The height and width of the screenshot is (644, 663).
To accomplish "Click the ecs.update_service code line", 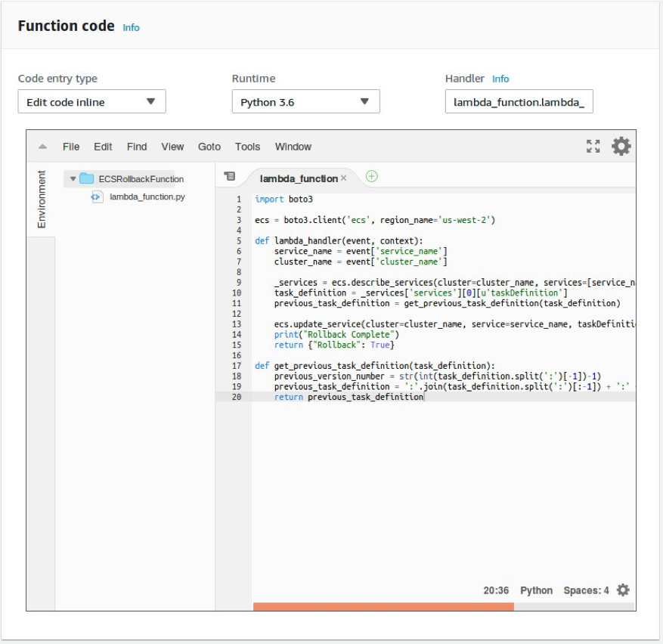I will click(x=454, y=324).
